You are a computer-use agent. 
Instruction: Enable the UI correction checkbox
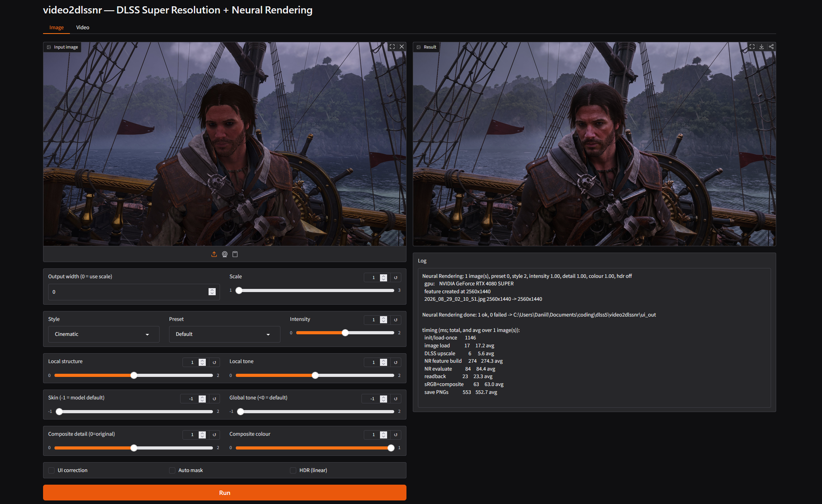51,470
